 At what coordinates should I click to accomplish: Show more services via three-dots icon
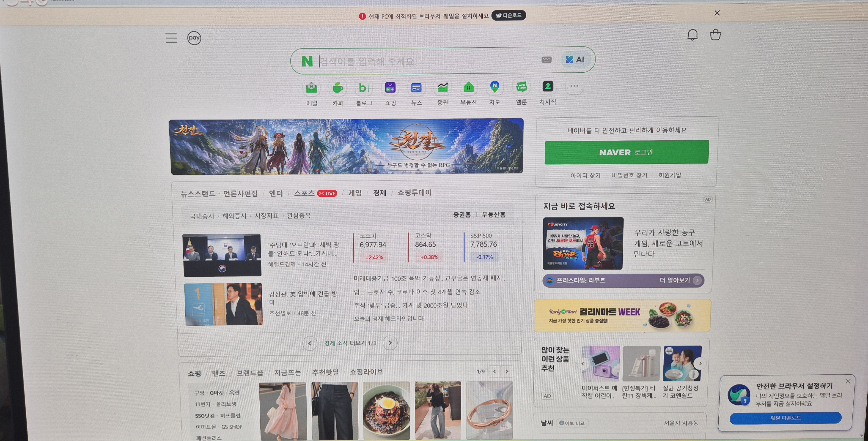(x=574, y=86)
